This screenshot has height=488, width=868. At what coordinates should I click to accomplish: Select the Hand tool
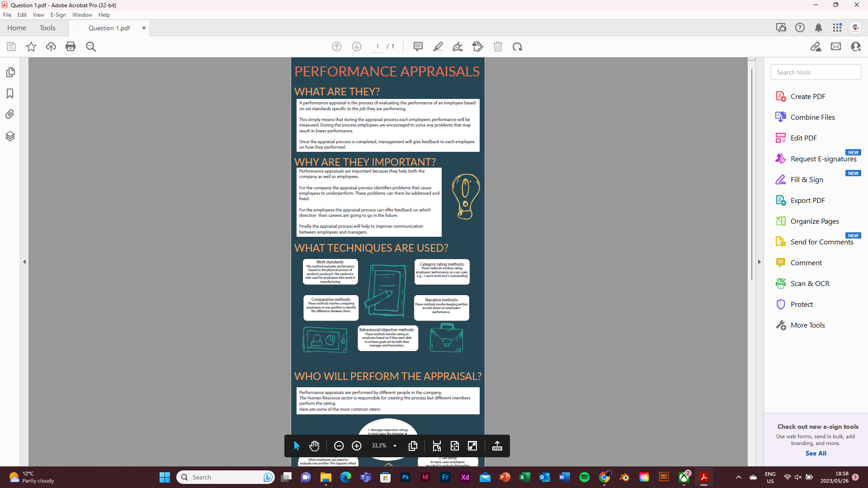pos(314,446)
